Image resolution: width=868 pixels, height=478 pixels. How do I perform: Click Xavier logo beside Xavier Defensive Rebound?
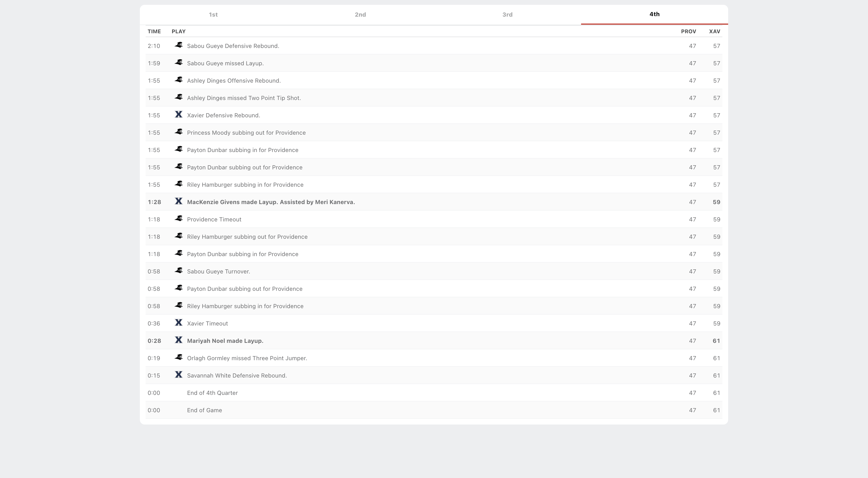point(179,115)
